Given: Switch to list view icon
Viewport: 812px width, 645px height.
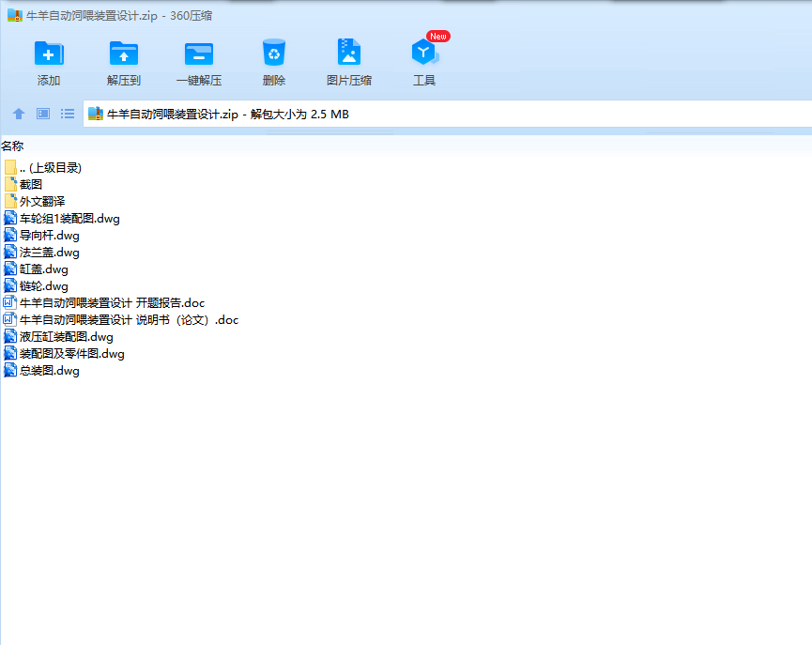Looking at the screenshot, I should tap(68, 114).
